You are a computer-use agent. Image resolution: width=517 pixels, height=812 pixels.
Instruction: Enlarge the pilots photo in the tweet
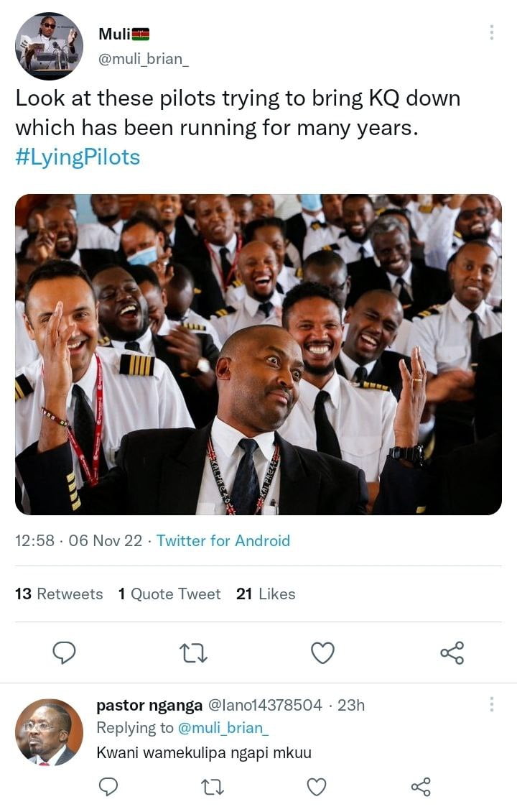tap(258, 354)
